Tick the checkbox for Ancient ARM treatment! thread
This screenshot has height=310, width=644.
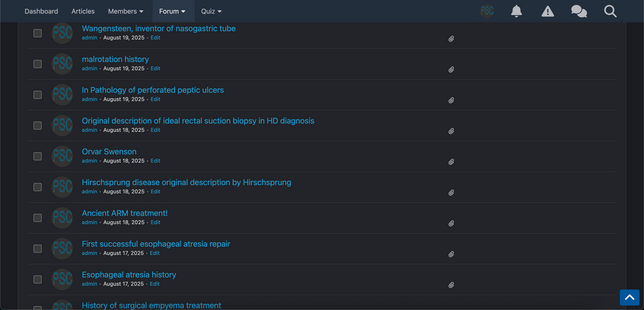click(37, 218)
